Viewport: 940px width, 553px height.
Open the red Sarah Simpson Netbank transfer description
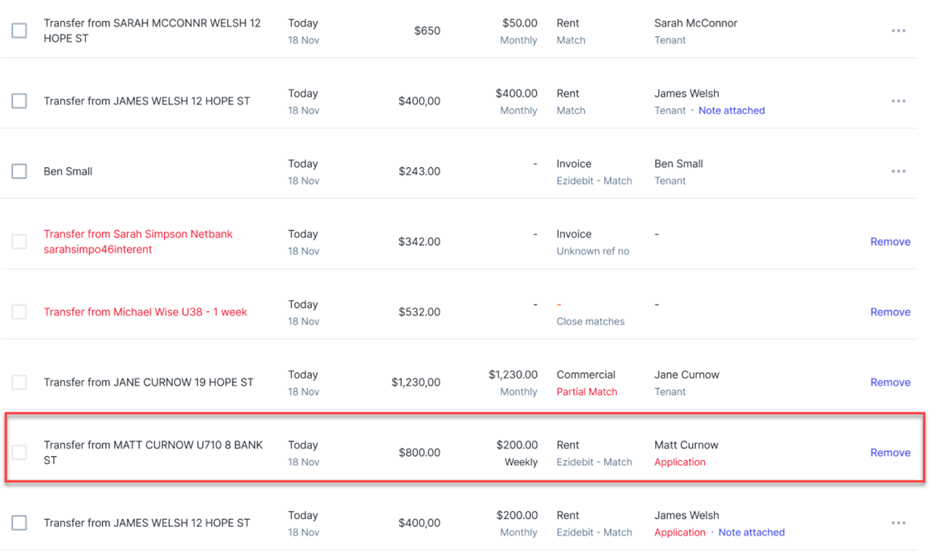coord(138,242)
